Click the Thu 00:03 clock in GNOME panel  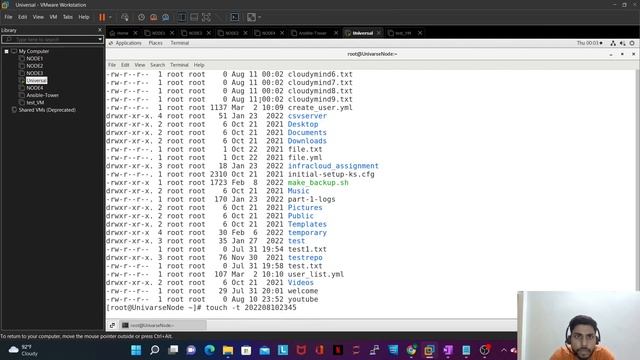[589, 43]
